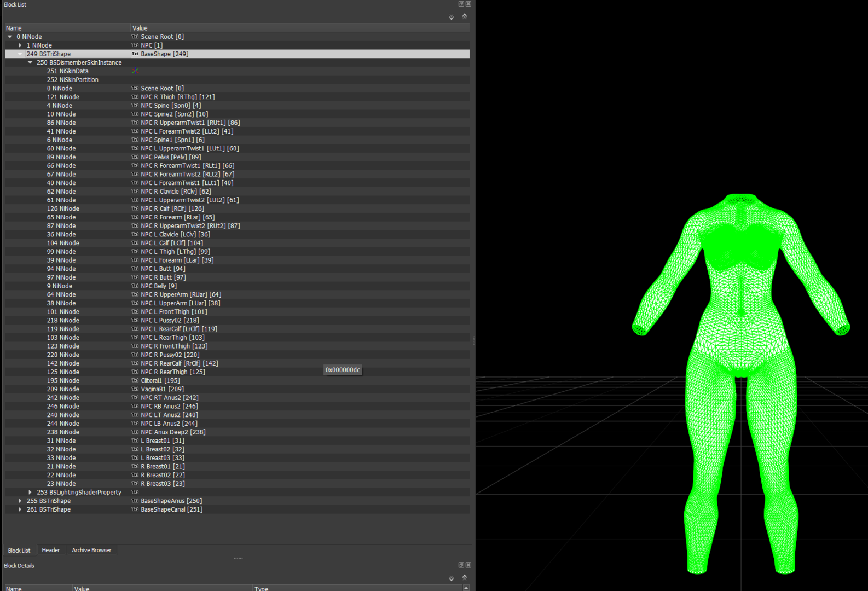Click the Txt icon beside NPC [1]

coord(135,45)
